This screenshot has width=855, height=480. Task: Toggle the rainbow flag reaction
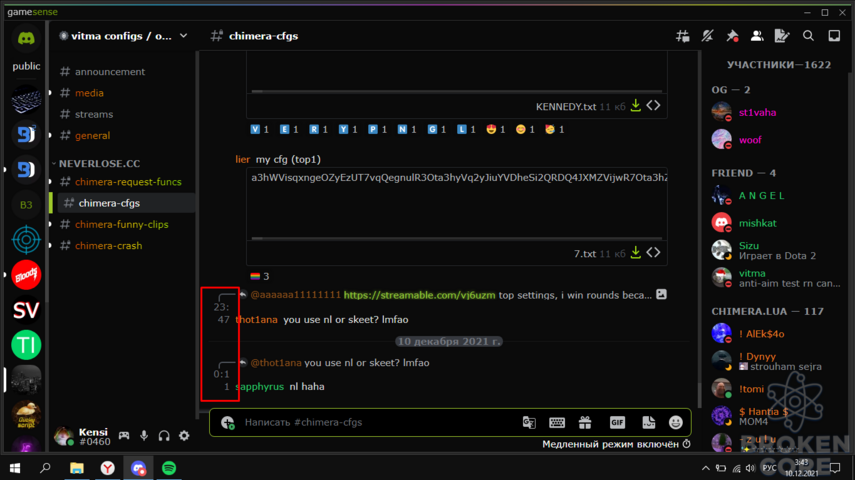pyautogui.click(x=260, y=277)
